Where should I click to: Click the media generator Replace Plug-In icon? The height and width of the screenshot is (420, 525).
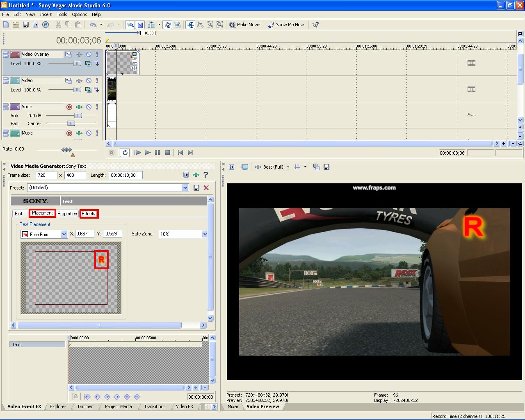click(196, 175)
